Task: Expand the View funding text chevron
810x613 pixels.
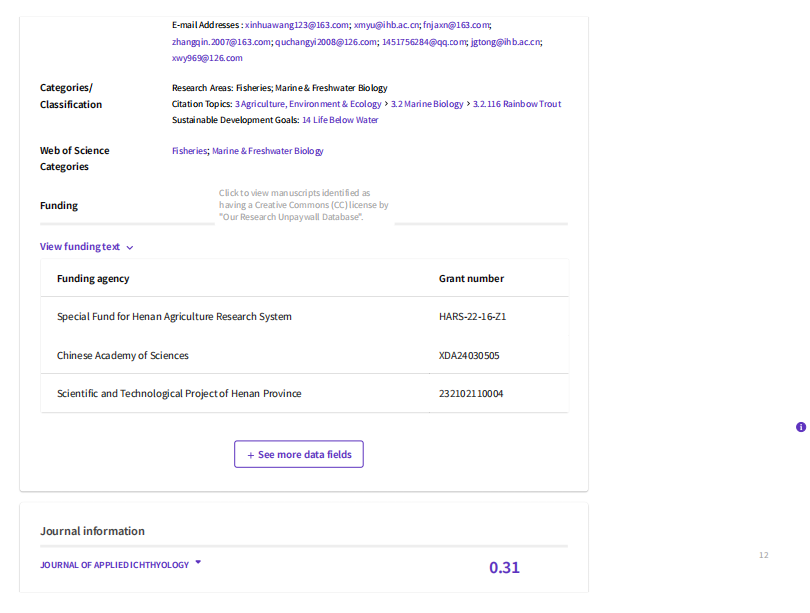Action: click(130, 247)
